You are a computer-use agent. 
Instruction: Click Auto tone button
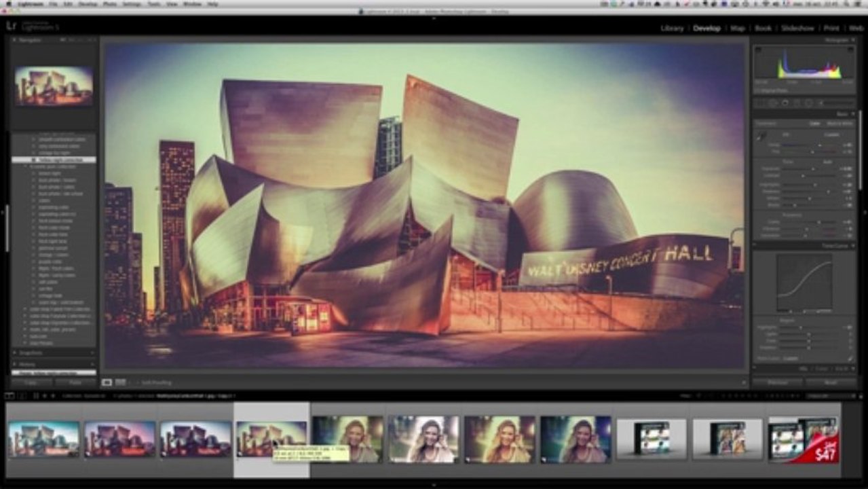click(x=828, y=162)
